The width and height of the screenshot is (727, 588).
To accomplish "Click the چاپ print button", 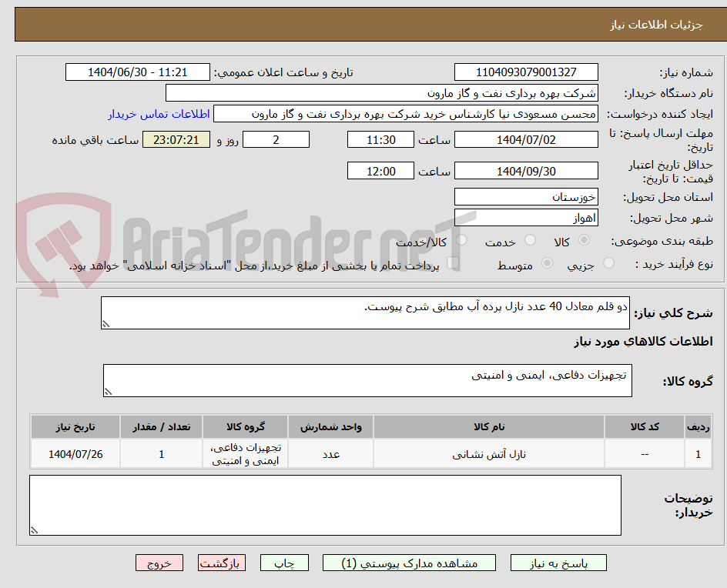I will pyautogui.click(x=285, y=563).
